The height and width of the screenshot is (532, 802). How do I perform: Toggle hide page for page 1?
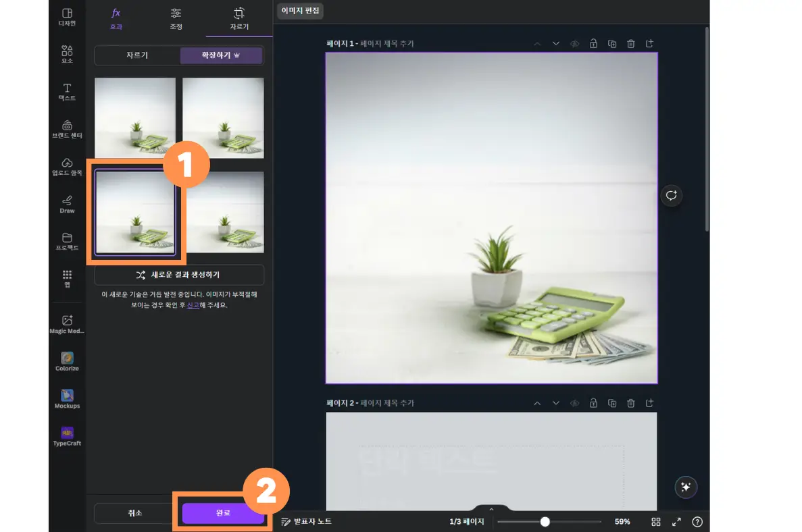(x=575, y=44)
